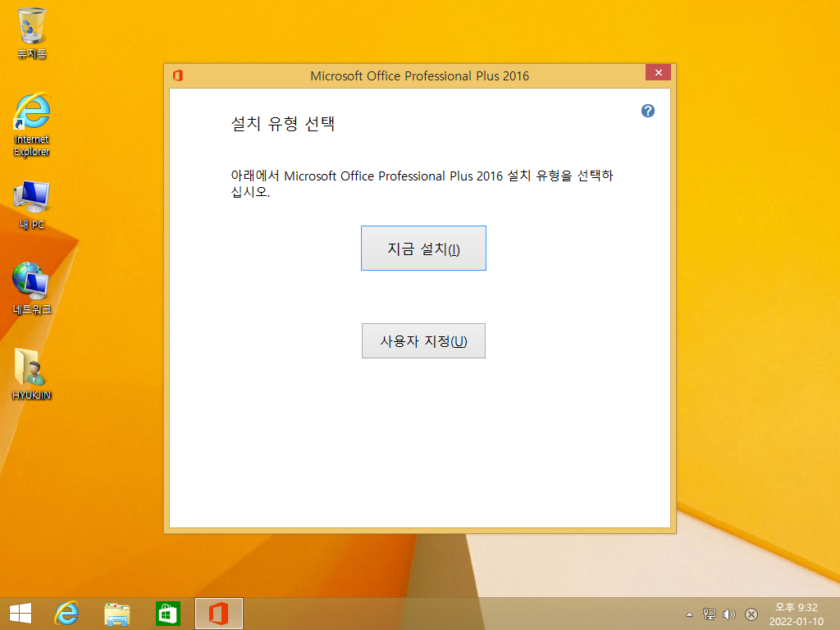The height and width of the screenshot is (630, 840).
Task: Open the 휴지통 recycle bin icon
Action: click(32, 33)
